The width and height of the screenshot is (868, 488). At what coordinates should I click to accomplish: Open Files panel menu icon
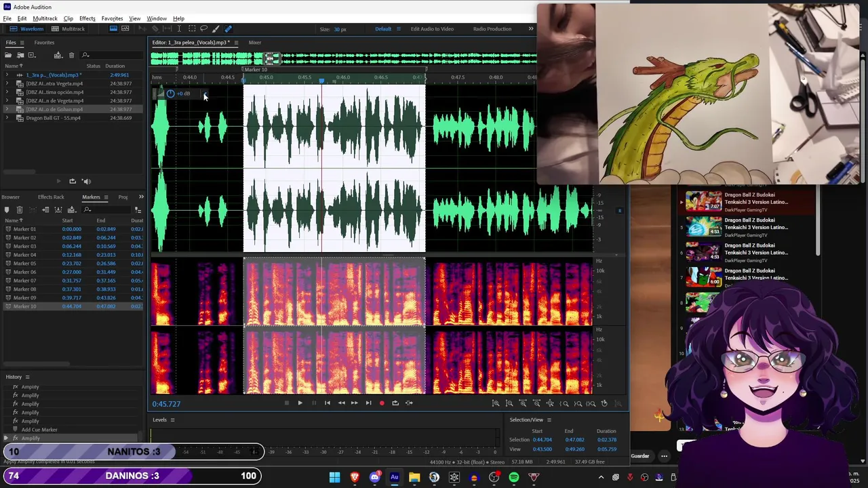[22, 43]
